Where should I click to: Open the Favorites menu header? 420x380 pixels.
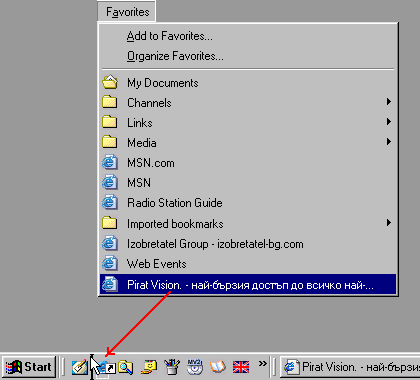point(127,12)
